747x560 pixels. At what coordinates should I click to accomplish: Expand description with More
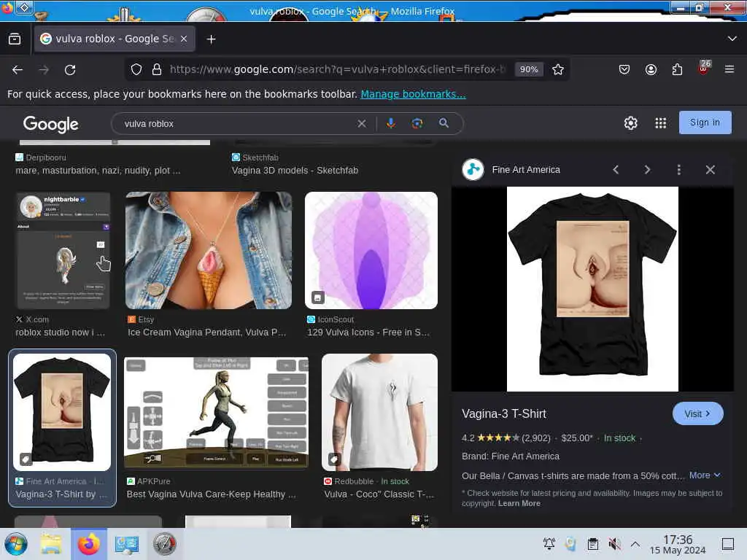(705, 475)
